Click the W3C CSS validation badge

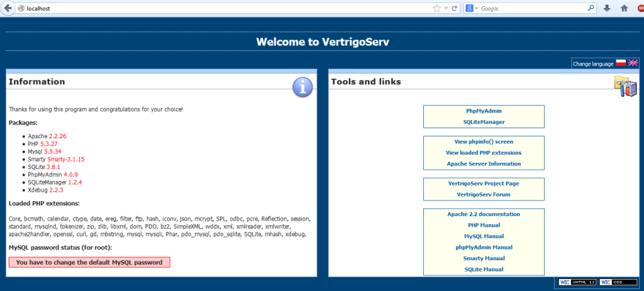[x=619, y=282]
